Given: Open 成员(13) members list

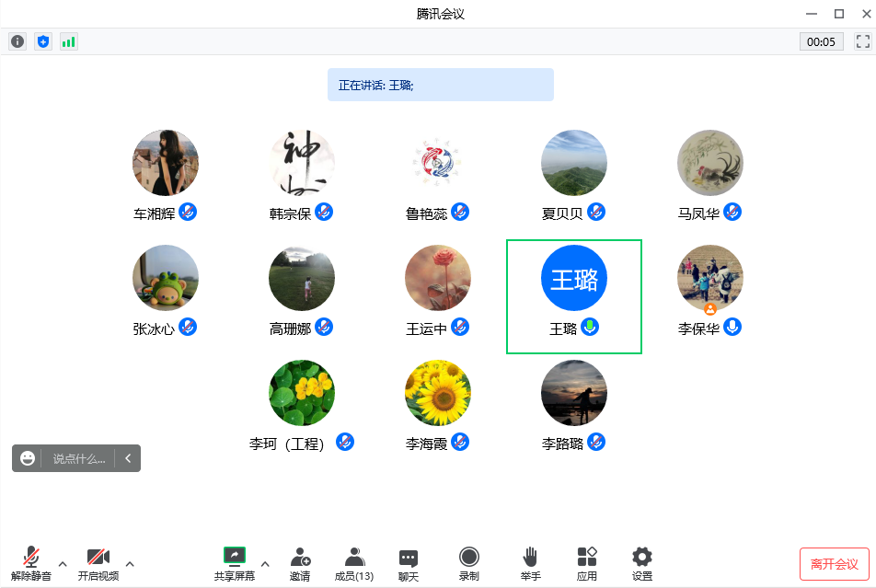Looking at the screenshot, I should (353, 563).
